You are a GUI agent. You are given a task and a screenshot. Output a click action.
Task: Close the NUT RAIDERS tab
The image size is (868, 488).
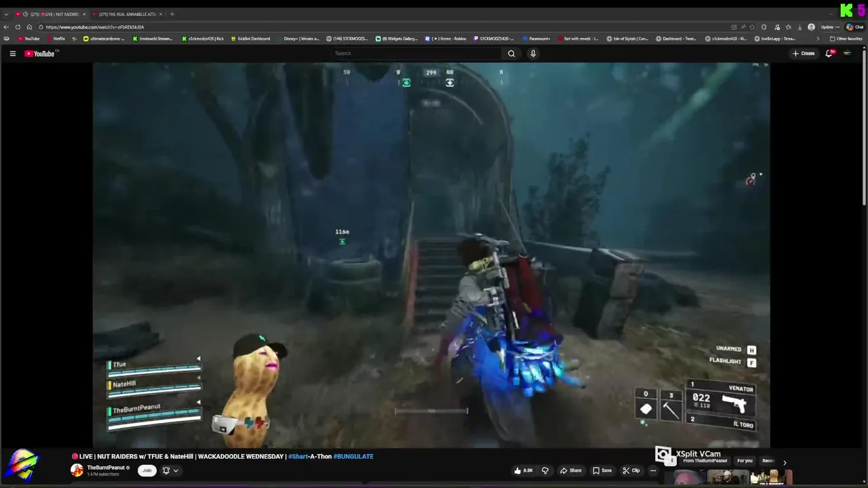84,14
